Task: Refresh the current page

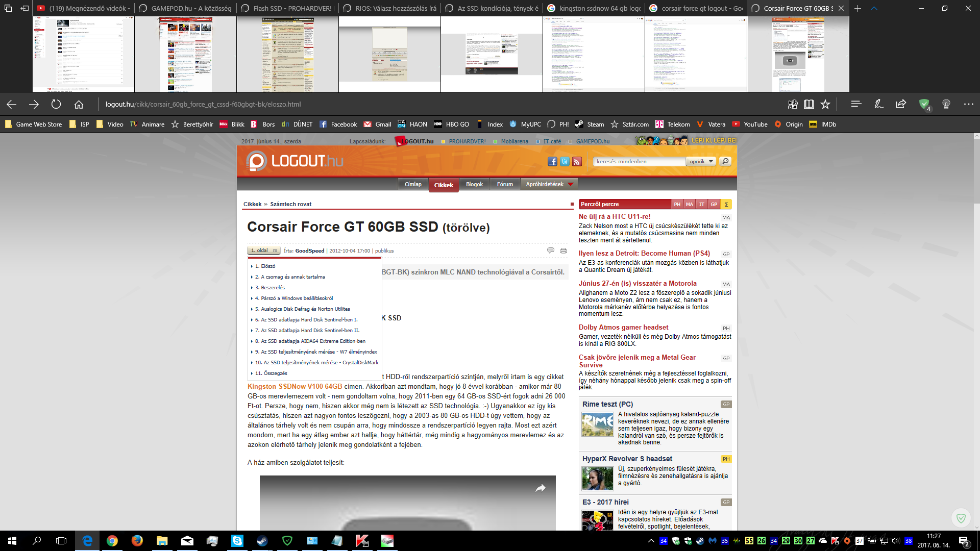Action: (x=56, y=104)
